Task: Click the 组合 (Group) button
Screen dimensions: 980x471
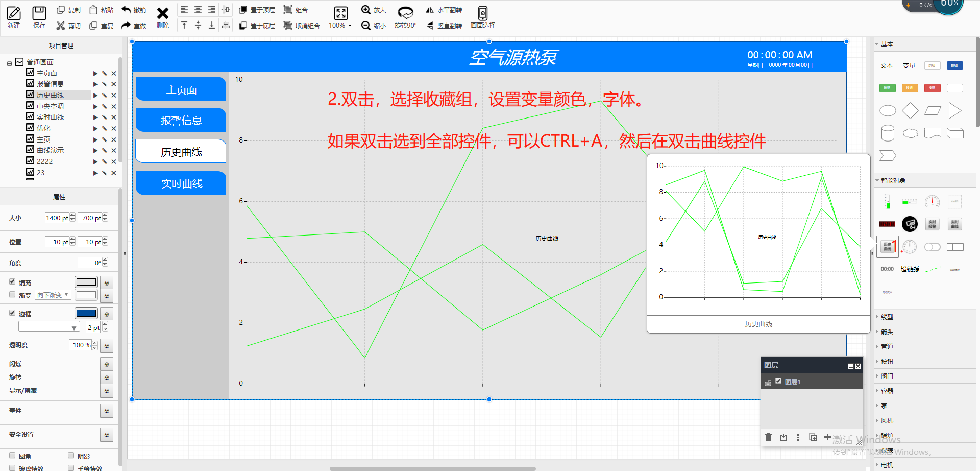Action: coord(296,10)
